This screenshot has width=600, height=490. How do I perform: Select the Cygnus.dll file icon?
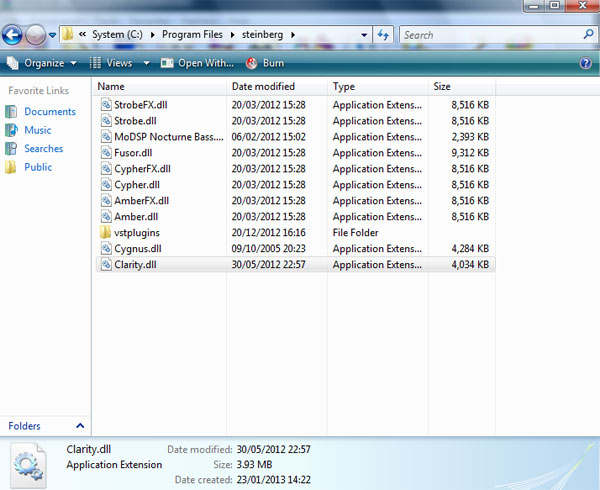(x=106, y=249)
